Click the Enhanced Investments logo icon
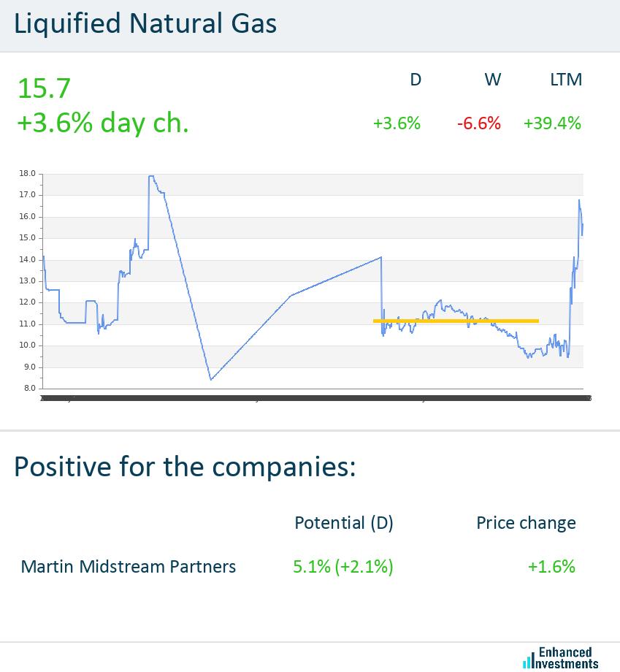Screen dimensions: 620x672 coord(528,660)
